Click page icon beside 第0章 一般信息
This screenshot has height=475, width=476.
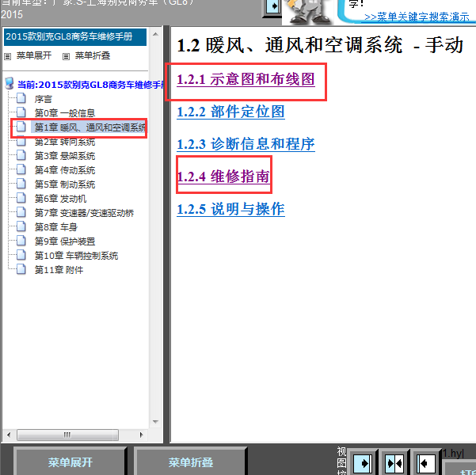[21, 112]
